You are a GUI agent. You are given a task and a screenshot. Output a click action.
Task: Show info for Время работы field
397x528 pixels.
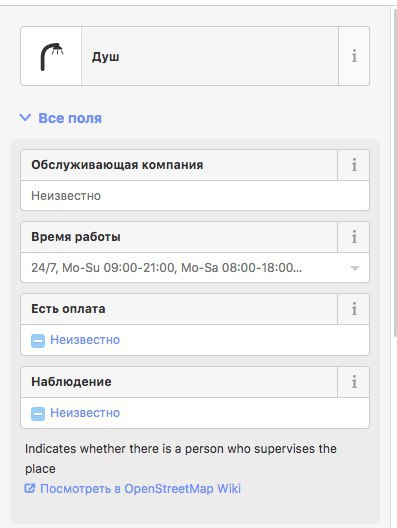point(354,237)
